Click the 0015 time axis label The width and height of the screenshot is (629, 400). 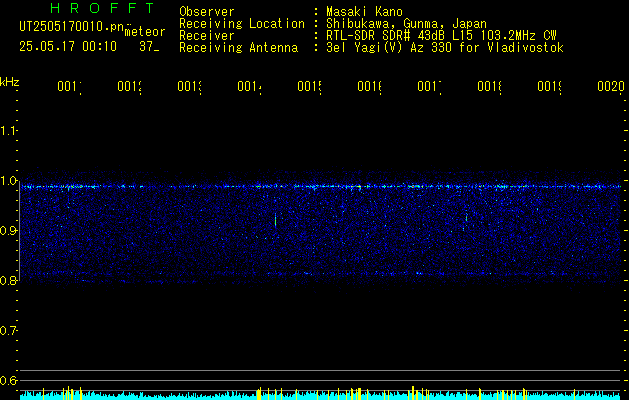tap(310, 86)
